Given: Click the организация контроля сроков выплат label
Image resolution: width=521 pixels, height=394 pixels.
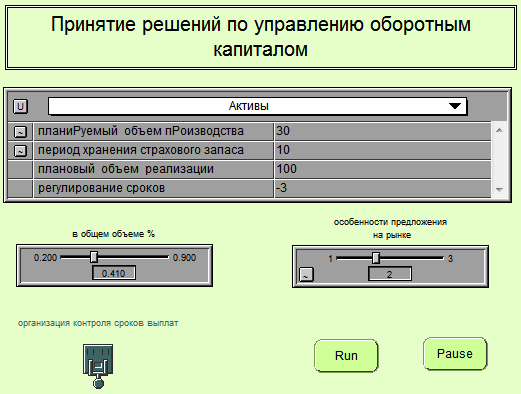Looking at the screenshot, I should coord(98,323).
